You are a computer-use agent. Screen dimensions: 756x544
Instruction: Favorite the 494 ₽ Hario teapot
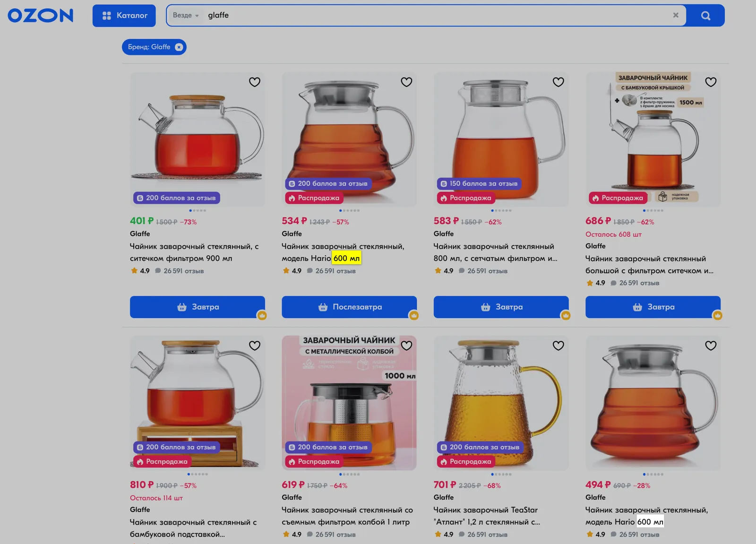coord(711,345)
